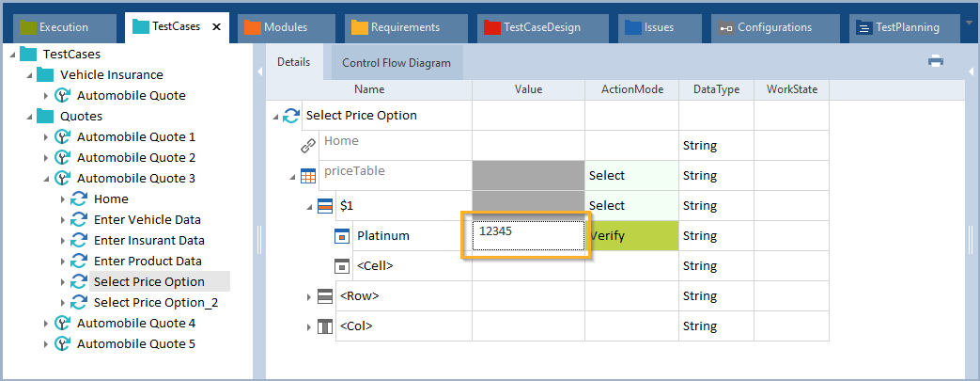Click the Home link icon in grid

pos(308,146)
